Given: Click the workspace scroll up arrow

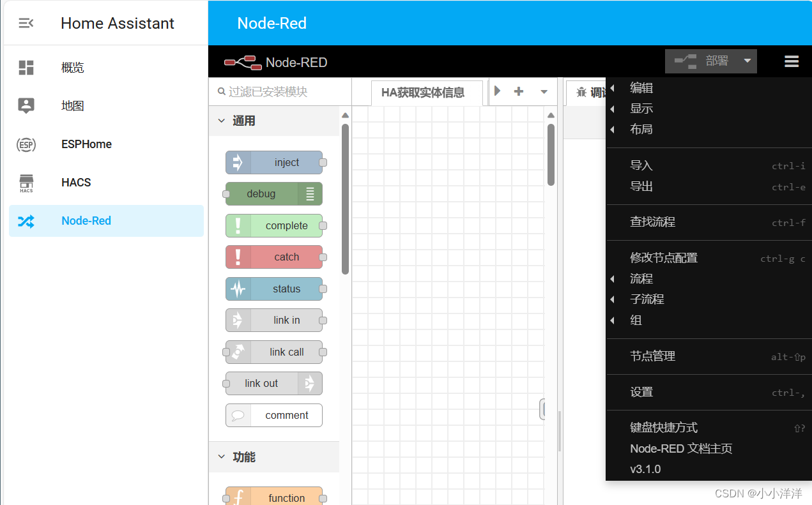Looking at the screenshot, I should pos(551,116).
